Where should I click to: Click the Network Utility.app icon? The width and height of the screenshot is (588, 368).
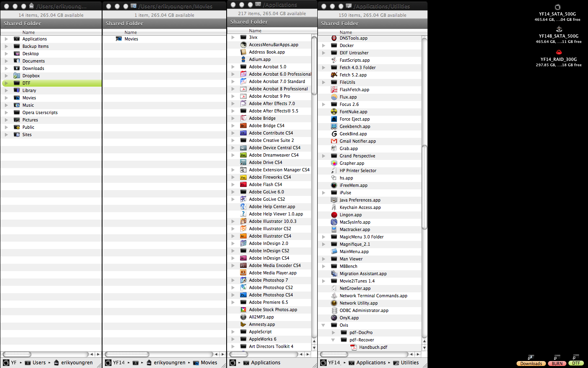pyautogui.click(x=334, y=303)
